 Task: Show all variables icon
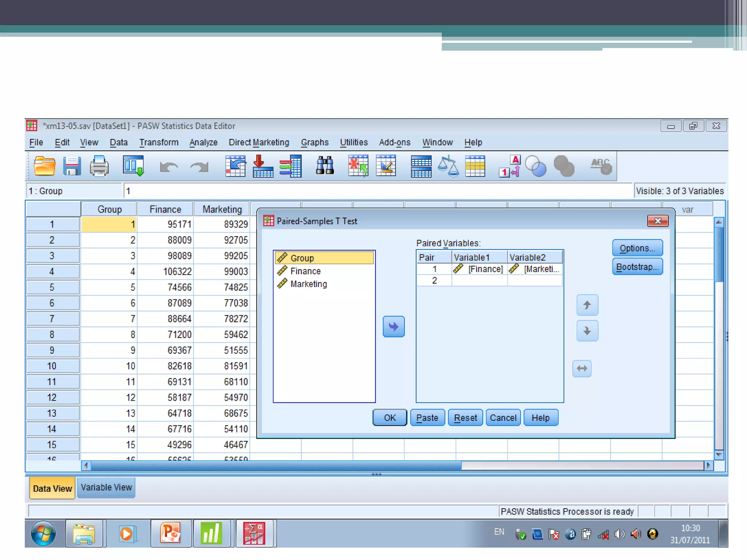point(564,166)
